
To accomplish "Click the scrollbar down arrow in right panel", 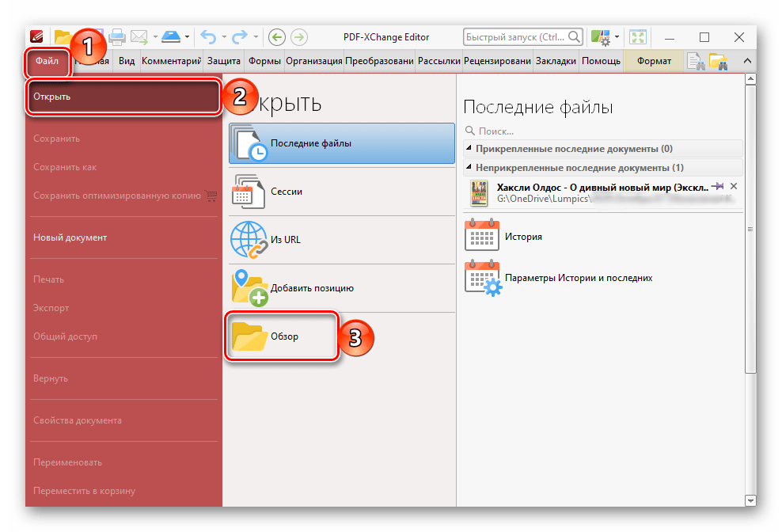I will [750, 500].
